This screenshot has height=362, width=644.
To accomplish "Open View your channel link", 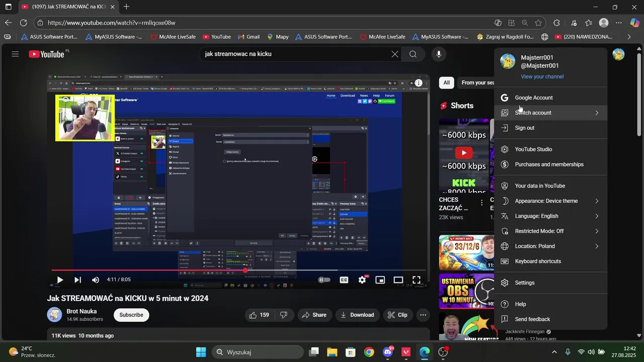I will click(542, 76).
